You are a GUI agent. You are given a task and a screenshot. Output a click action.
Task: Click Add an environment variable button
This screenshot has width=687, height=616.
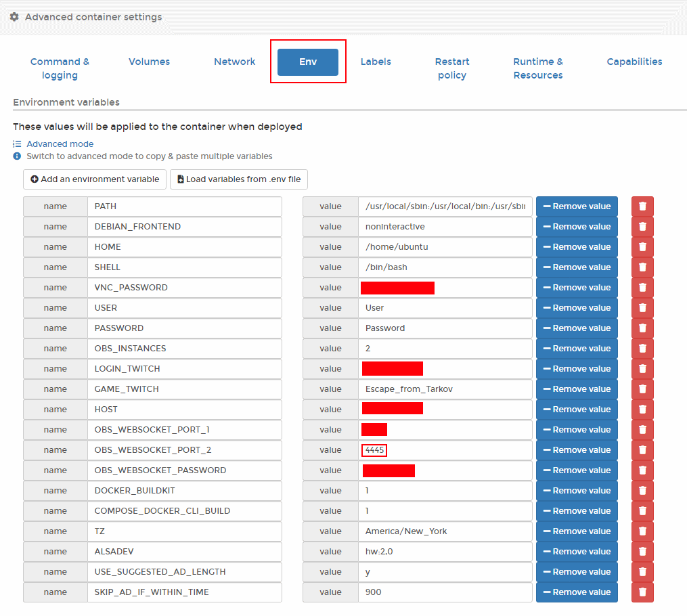[x=95, y=179]
